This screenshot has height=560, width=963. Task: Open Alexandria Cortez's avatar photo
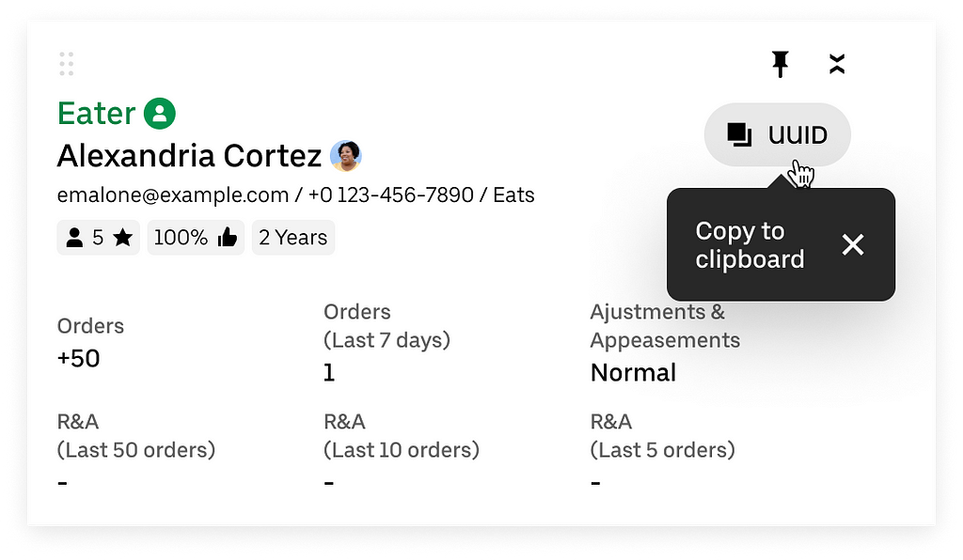346,156
